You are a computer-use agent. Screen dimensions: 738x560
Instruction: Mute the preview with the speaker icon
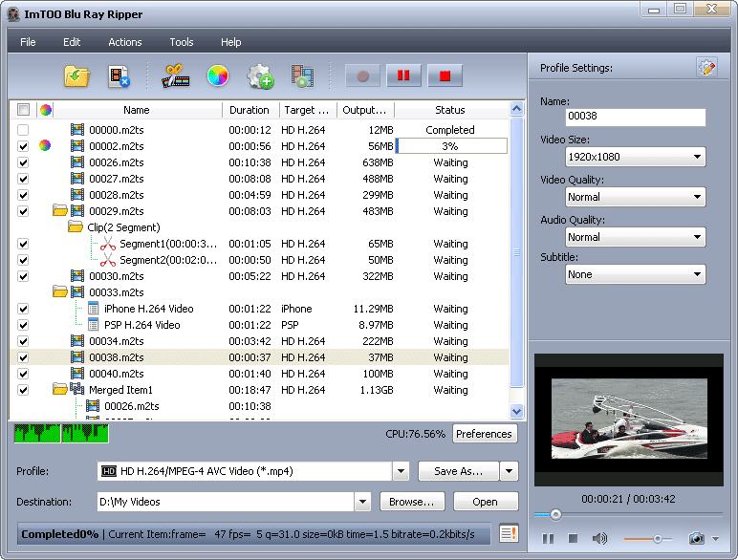(x=599, y=539)
